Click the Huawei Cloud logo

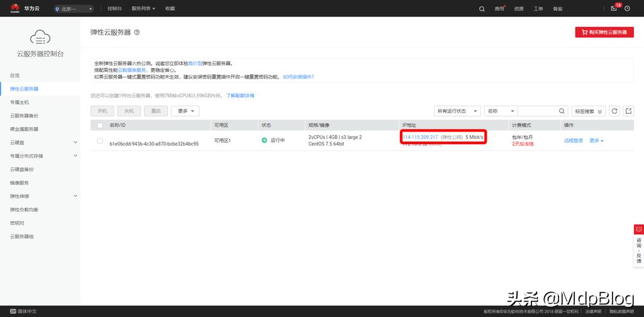(x=25, y=8)
